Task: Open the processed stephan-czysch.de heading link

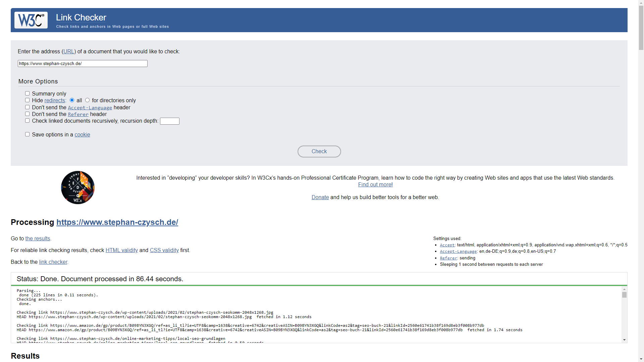Action: tap(117, 222)
